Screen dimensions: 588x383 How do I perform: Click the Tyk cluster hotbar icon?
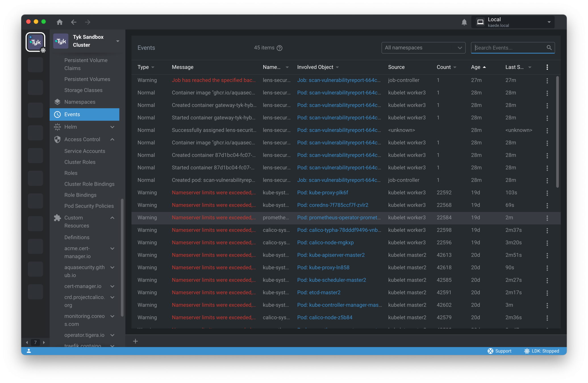(36, 42)
